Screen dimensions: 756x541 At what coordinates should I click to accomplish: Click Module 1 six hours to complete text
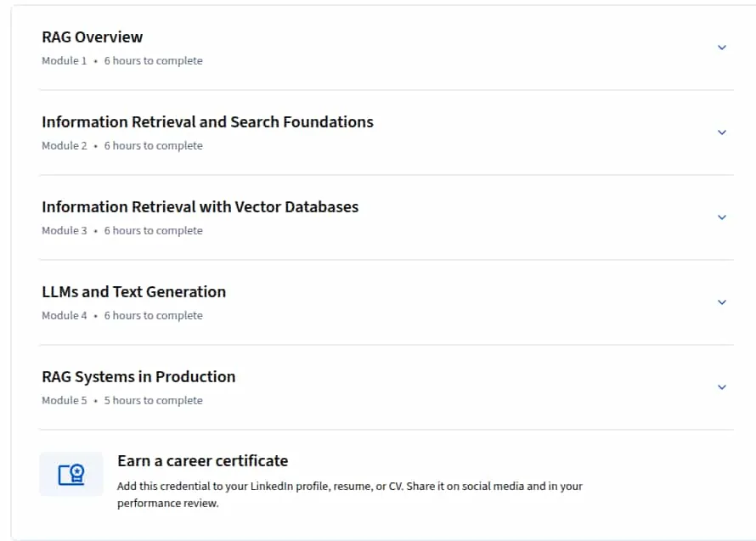tap(122, 61)
